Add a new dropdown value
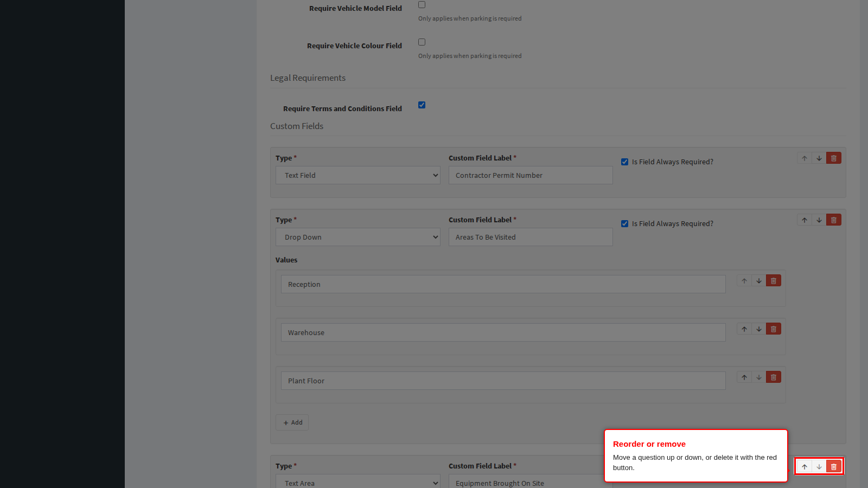 292,422
